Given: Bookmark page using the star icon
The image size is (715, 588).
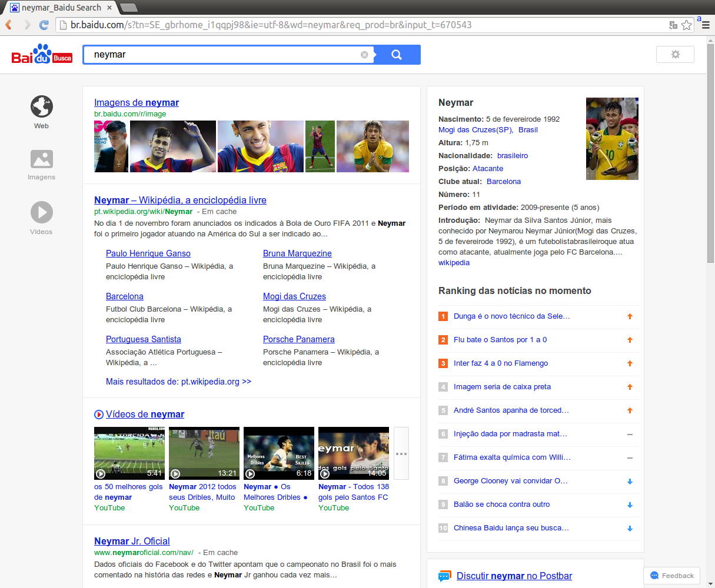Looking at the screenshot, I should [x=687, y=25].
